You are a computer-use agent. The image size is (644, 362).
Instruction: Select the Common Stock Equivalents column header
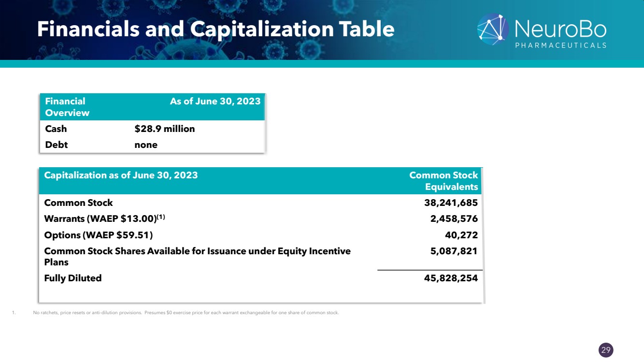(x=443, y=181)
